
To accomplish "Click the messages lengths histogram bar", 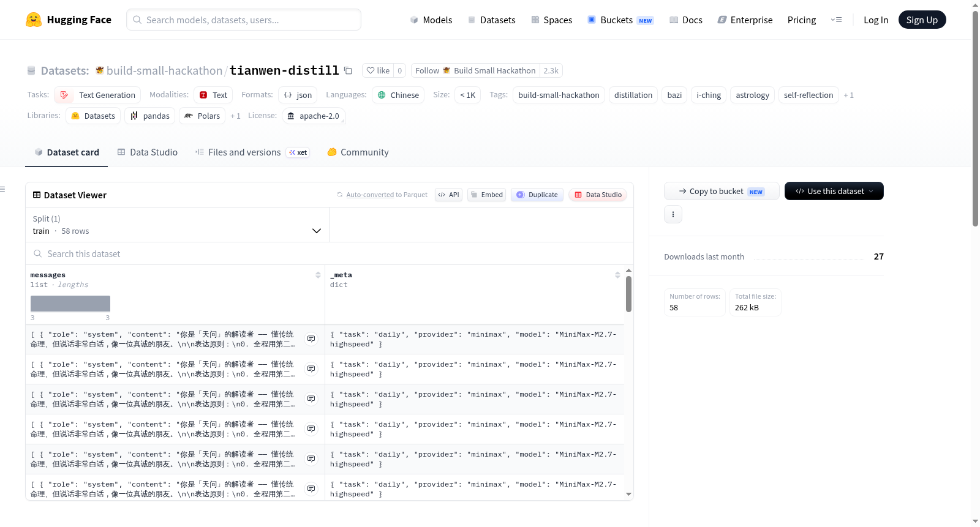I will [x=70, y=304].
